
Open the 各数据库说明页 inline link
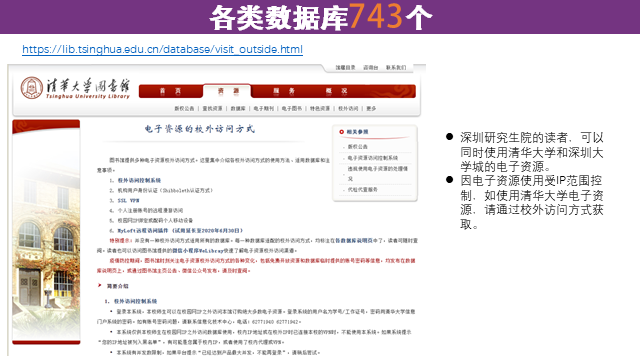point(354,241)
